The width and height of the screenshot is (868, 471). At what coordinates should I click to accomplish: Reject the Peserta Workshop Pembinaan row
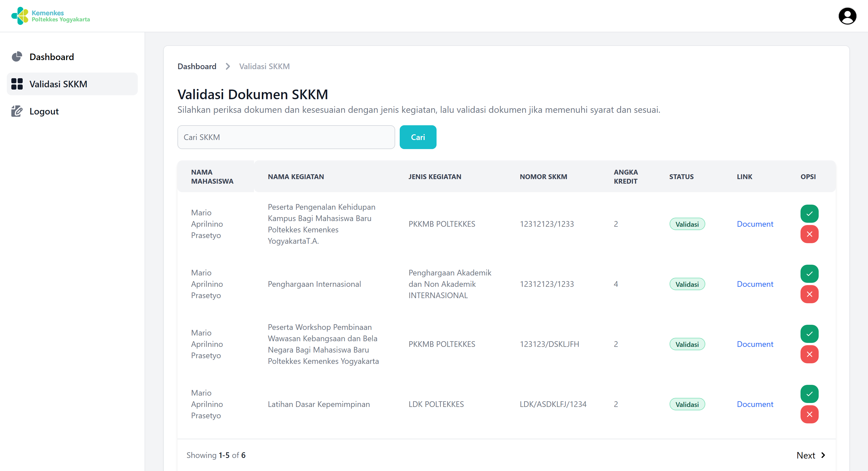809,354
